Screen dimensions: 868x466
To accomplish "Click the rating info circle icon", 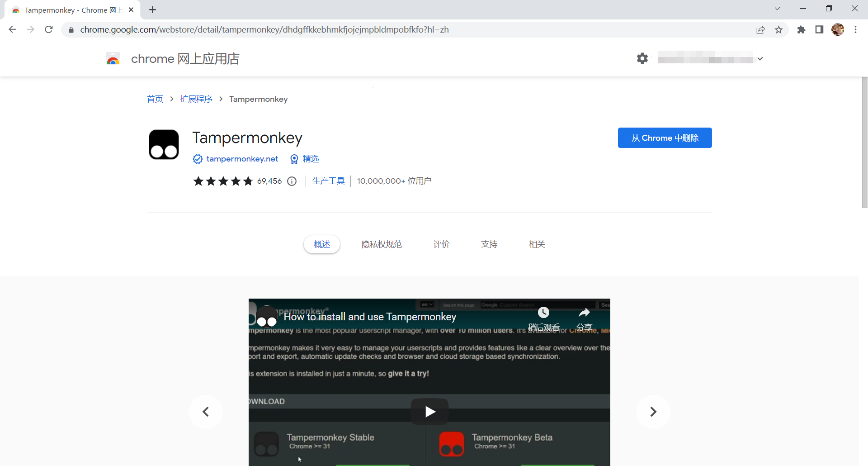I will click(x=292, y=181).
